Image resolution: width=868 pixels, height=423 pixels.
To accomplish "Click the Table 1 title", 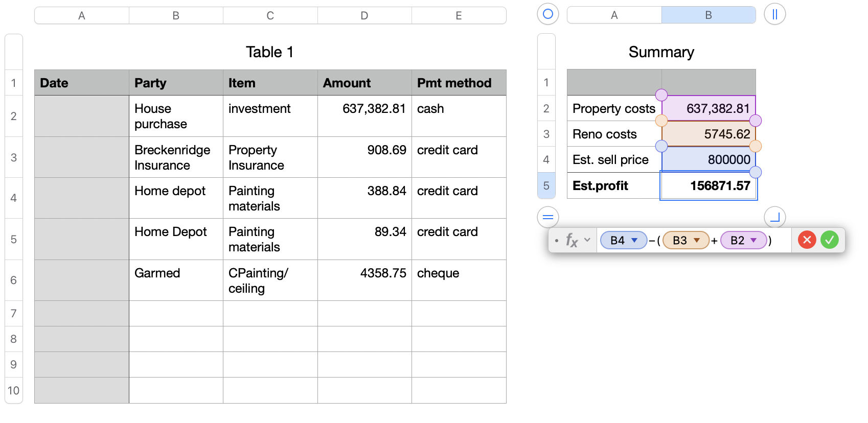I will point(269,52).
